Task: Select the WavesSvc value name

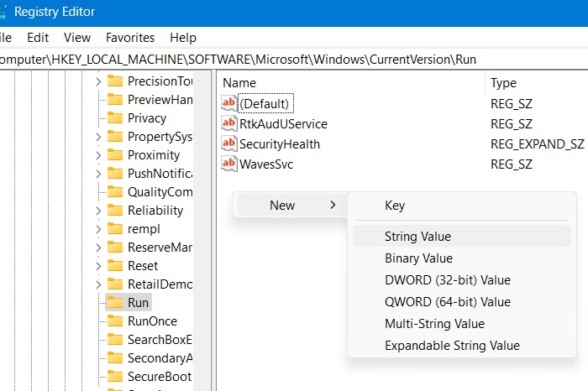Action: [266, 164]
